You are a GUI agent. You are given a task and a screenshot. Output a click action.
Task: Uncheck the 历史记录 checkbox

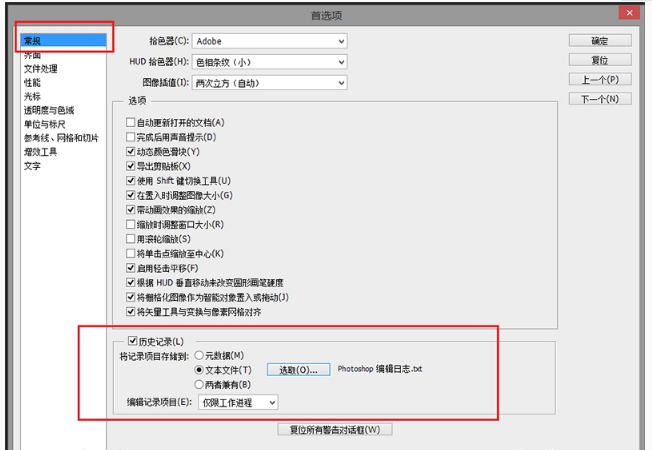tap(134, 341)
